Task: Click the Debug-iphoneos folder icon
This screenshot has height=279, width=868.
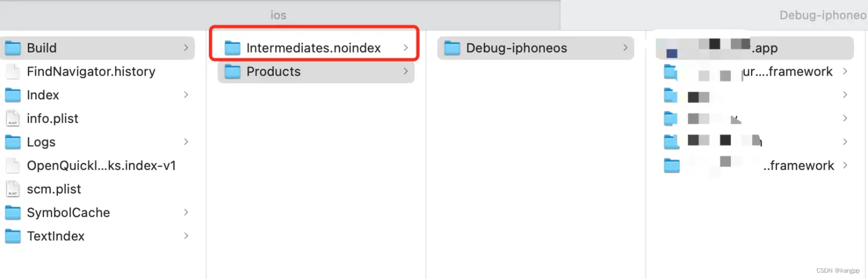Action: (x=453, y=48)
